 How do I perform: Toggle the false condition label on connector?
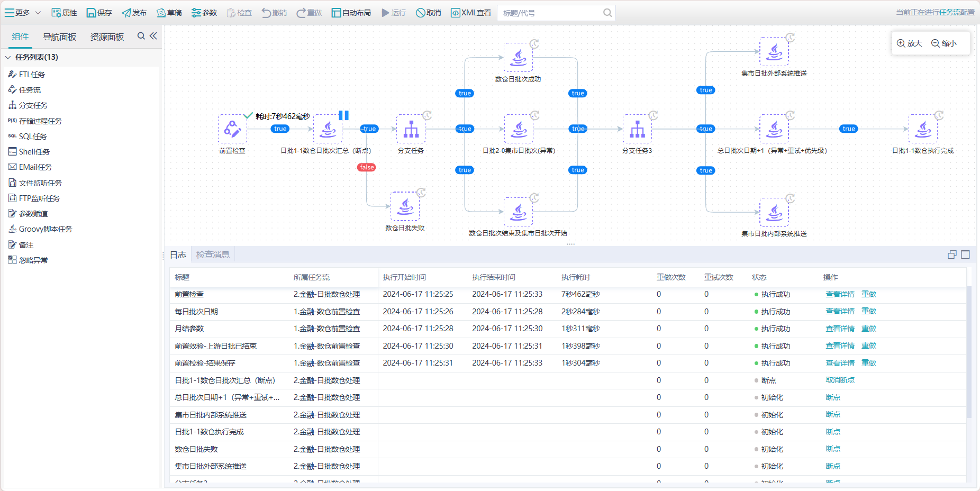[x=367, y=167]
